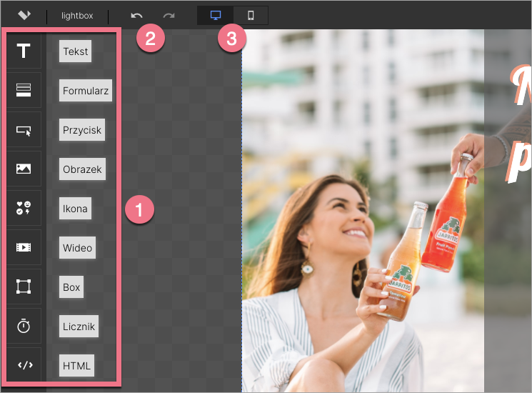Click the Formularz label
This screenshot has height=393, width=532.
pyautogui.click(x=86, y=91)
